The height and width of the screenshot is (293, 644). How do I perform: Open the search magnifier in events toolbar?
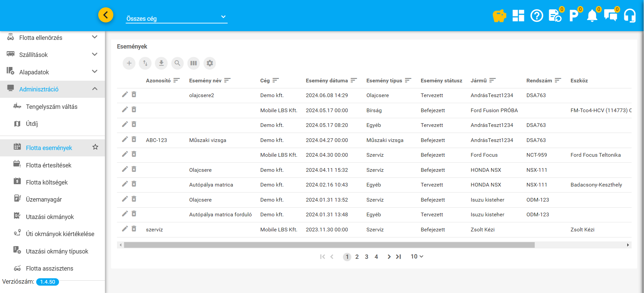[x=177, y=63]
